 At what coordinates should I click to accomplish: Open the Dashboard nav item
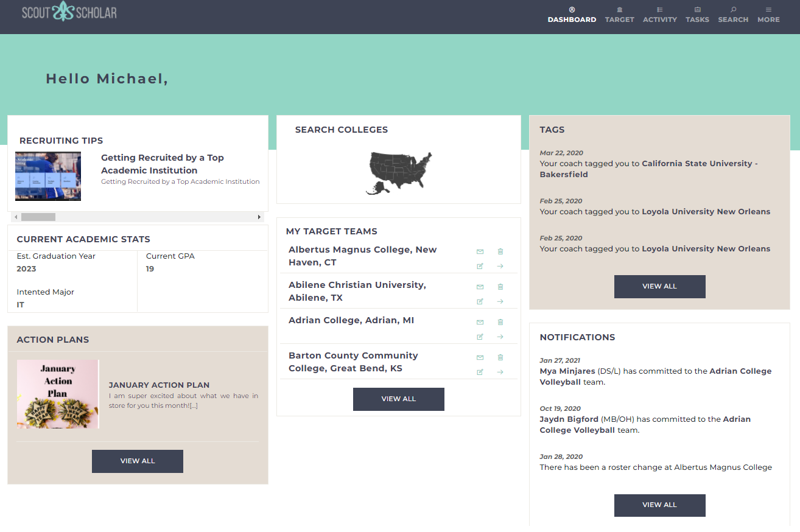[x=572, y=15]
